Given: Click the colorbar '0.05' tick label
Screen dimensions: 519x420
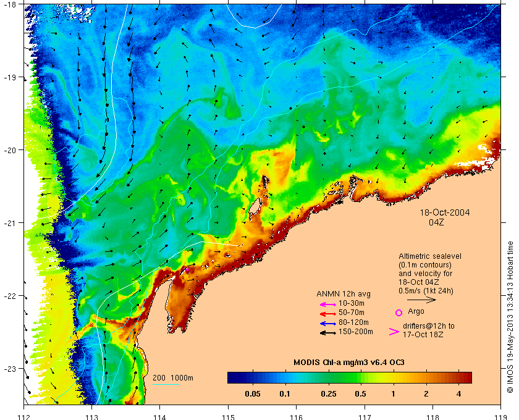Looking at the screenshot, I should point(253,394).
